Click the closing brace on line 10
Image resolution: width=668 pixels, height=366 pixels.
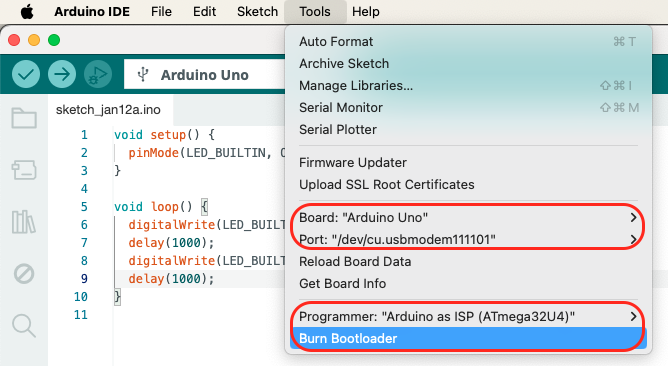118,297
